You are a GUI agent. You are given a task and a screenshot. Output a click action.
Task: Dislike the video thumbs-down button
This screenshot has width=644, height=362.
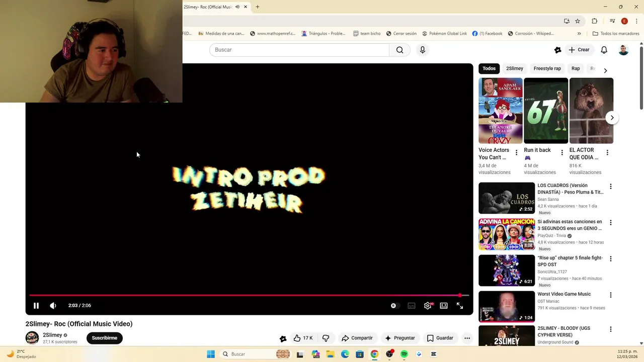tap(326, 338)
